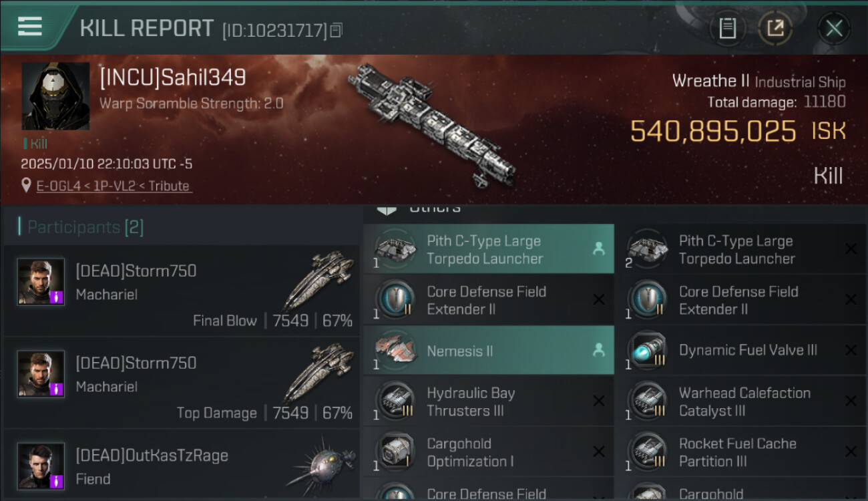Open the hamburger menu in top-left corner
The height and width of the screenshot is (501, 868).
[30, 27]
